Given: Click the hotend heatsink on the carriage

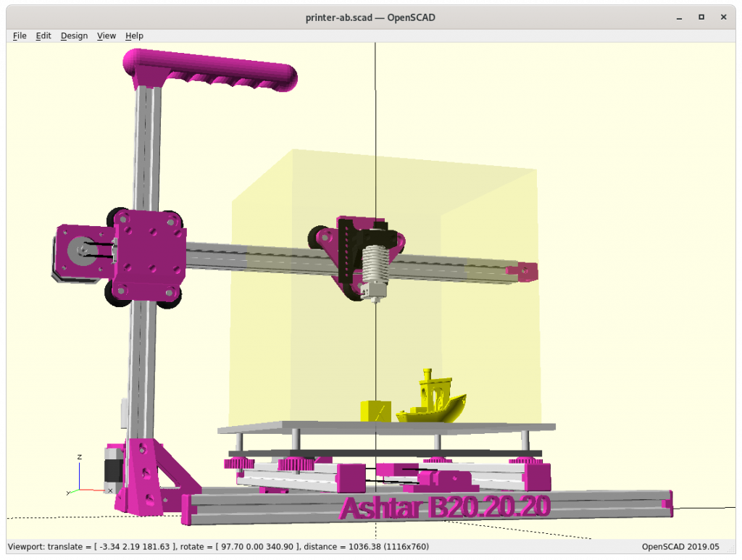Looking at the screenshot, I should pos(376,265).
